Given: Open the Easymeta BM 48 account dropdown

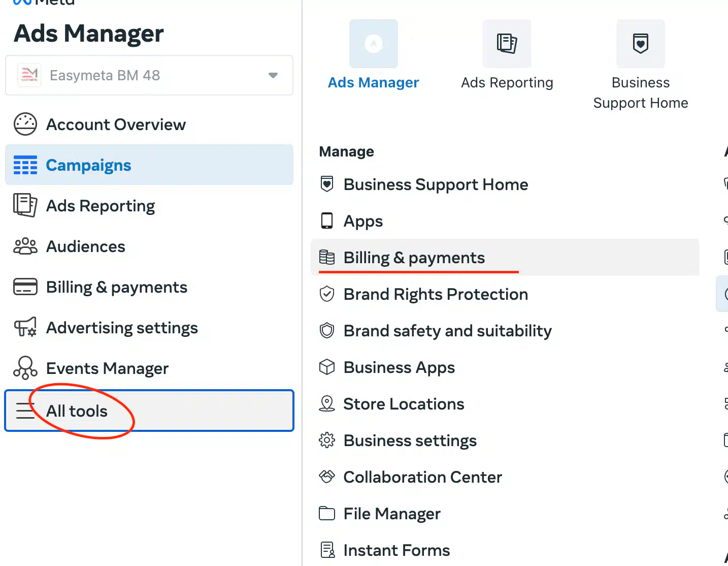Looking at the screenshot, I should (x=149, y=75).
